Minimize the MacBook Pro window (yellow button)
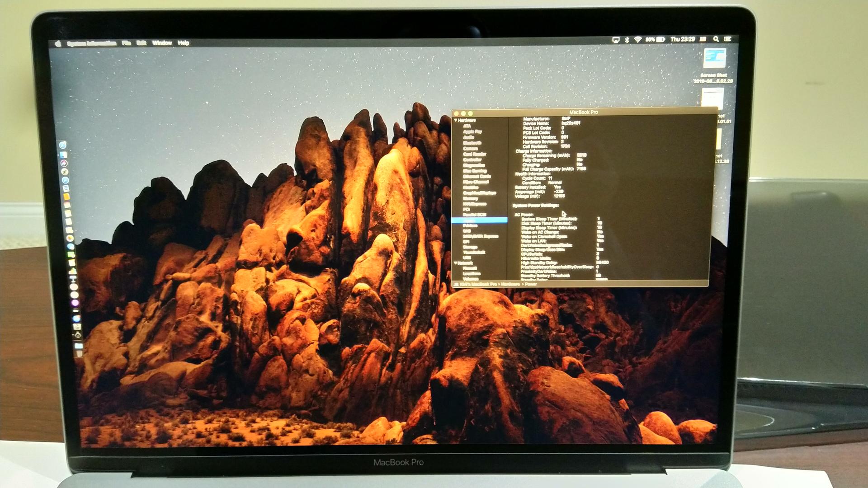868x488 pixels. 463,113
